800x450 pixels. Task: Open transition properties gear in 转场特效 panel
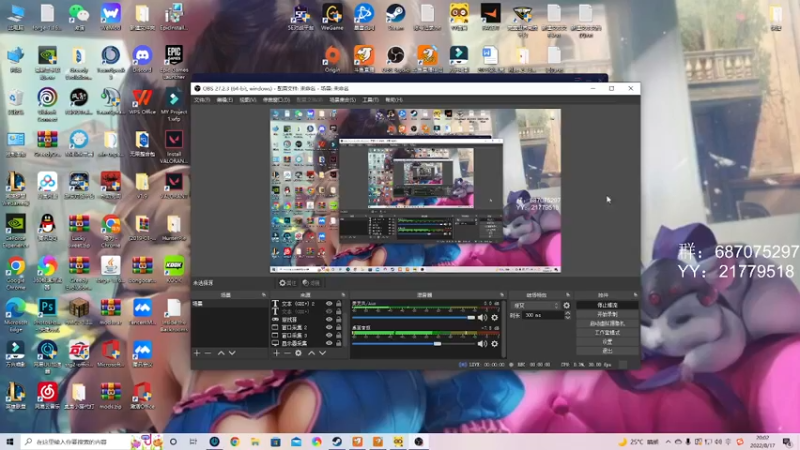click(566, 305)
